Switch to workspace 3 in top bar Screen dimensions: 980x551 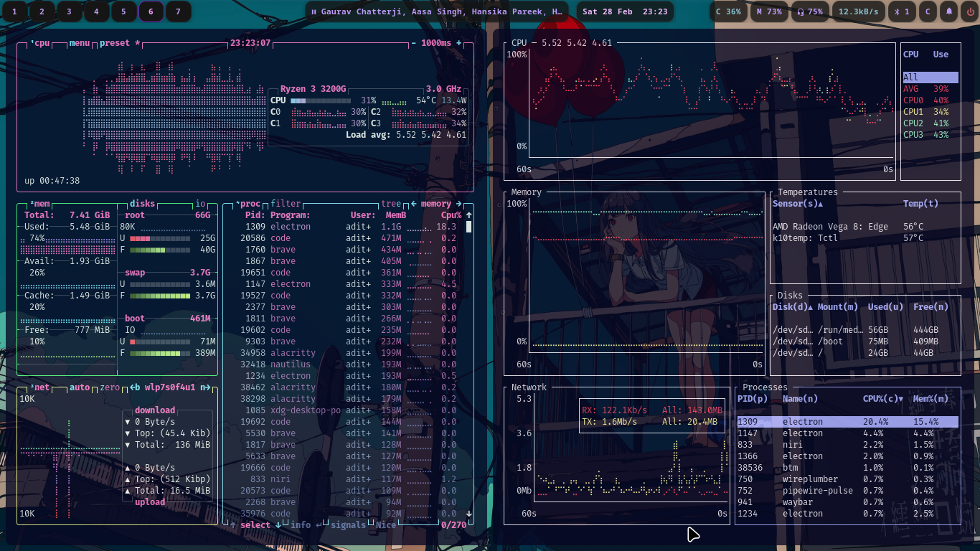tap(70, 11)
